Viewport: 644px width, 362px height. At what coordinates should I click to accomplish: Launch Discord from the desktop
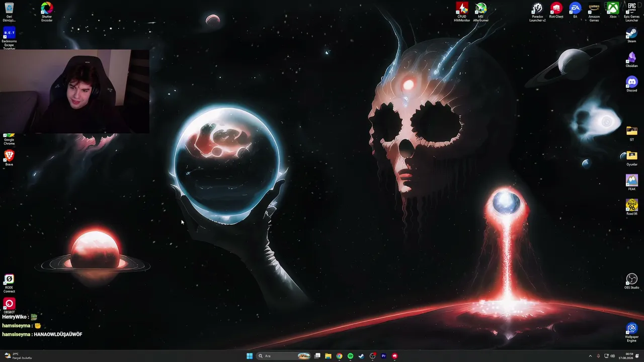click(x=632, y=84)
